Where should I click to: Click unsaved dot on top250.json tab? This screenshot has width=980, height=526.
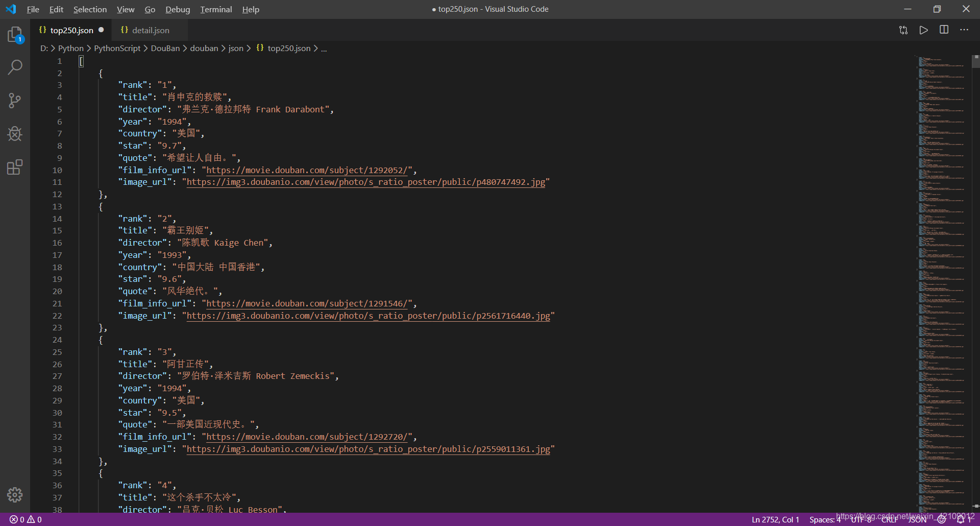(x=101, y=30)
